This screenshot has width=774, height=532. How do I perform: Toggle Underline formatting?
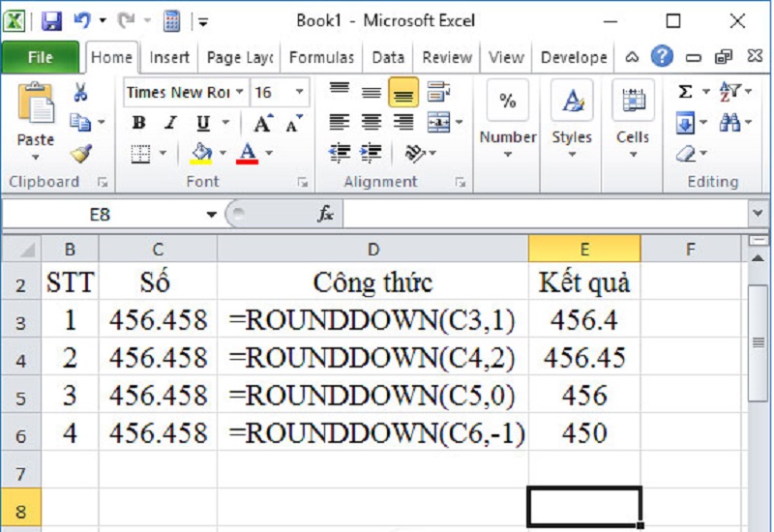pos(203,123)
